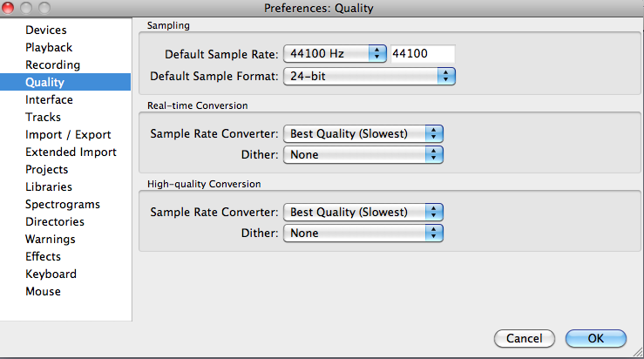Open the Default Sample Rate dropdown
The image size is (644, 359).
[335, 54]
